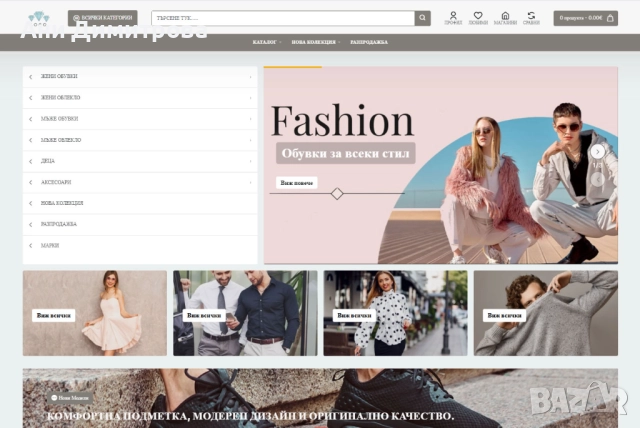Open the МАРКИ category label
The width and height of the screenshot is (640, 428).
tap(50, 245)
